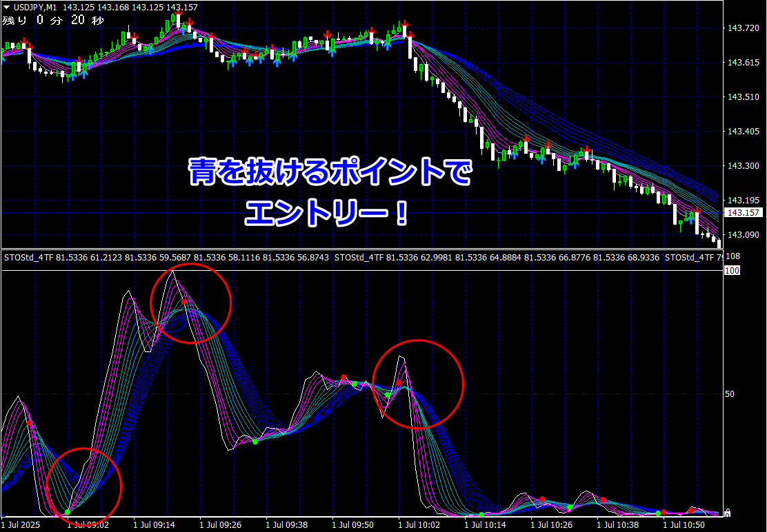Click the '1 Jul 2025' date label
This screenshot has height=532, width=767.
click(x=21, y=525)
